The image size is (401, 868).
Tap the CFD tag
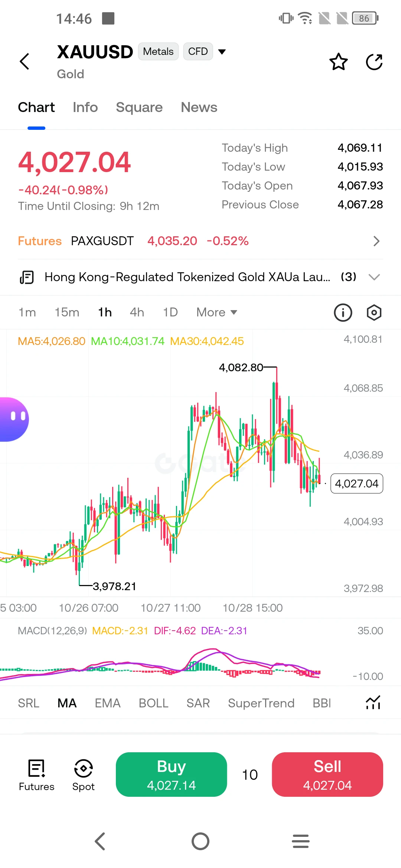click(x=198, y=51)
